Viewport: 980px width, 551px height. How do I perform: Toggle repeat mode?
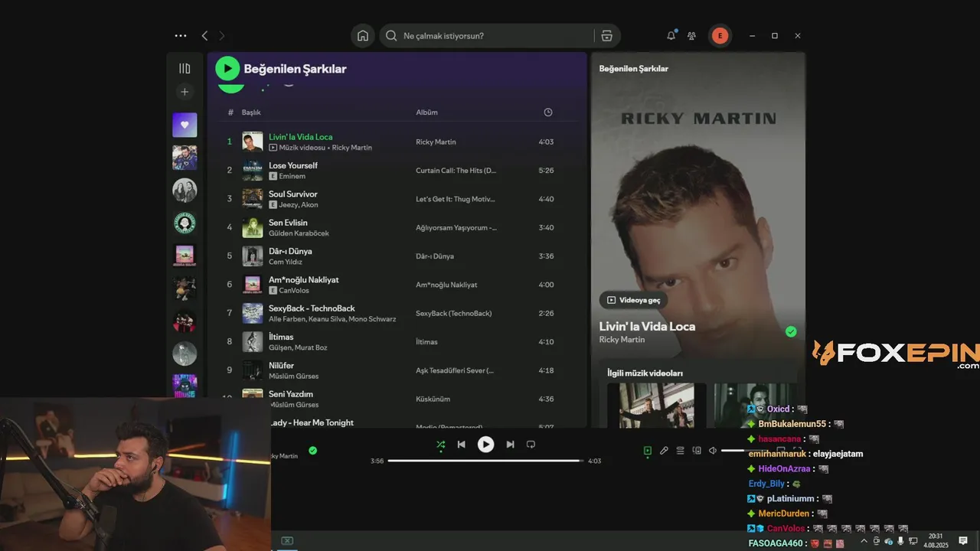pyautogui.click(x=531, y=445)
